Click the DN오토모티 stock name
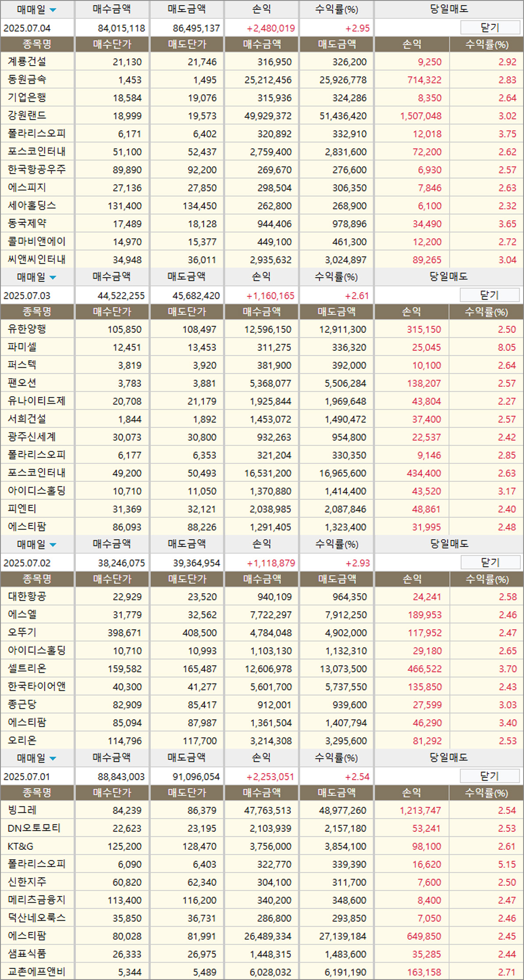The height and width of the screenshot is (980, 524). point(34,828)
